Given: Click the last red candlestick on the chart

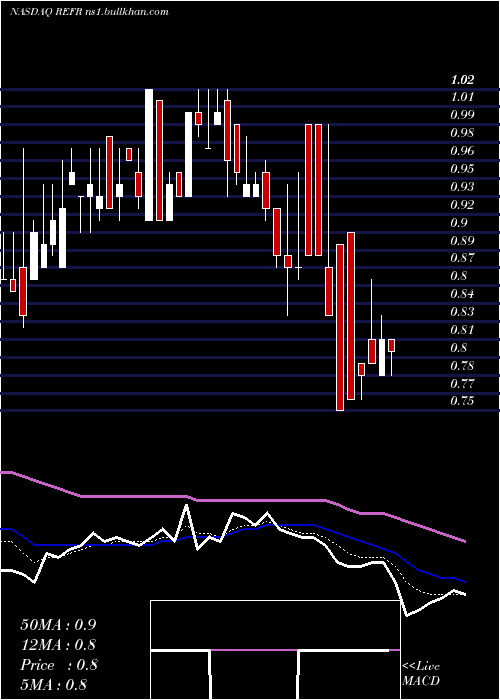Looking at the screenshot, I should (392, 346).
